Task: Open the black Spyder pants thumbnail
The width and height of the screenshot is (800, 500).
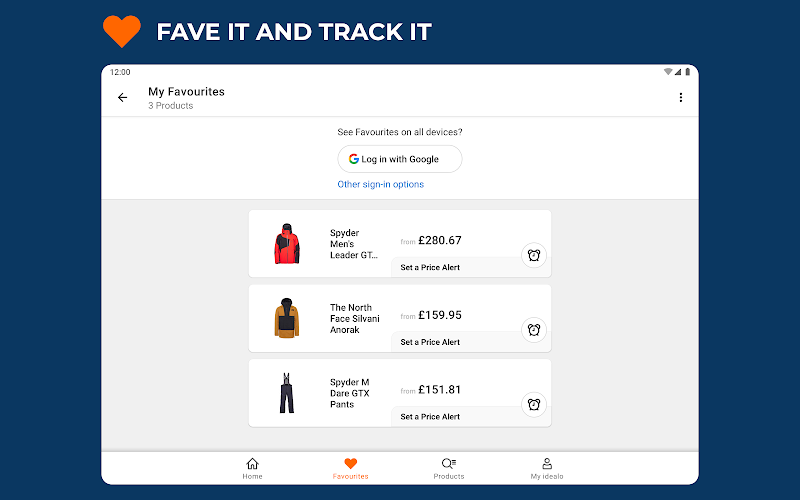Action: [287, 393]
